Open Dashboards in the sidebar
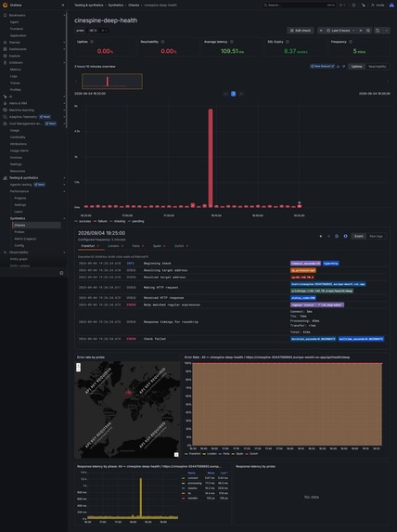397x532 pixels. [18, 49]
